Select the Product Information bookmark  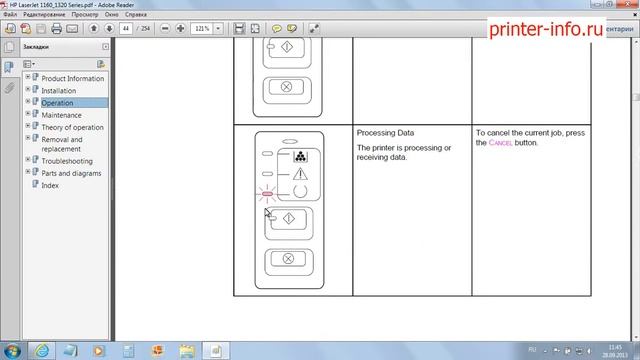coord(73,78)
